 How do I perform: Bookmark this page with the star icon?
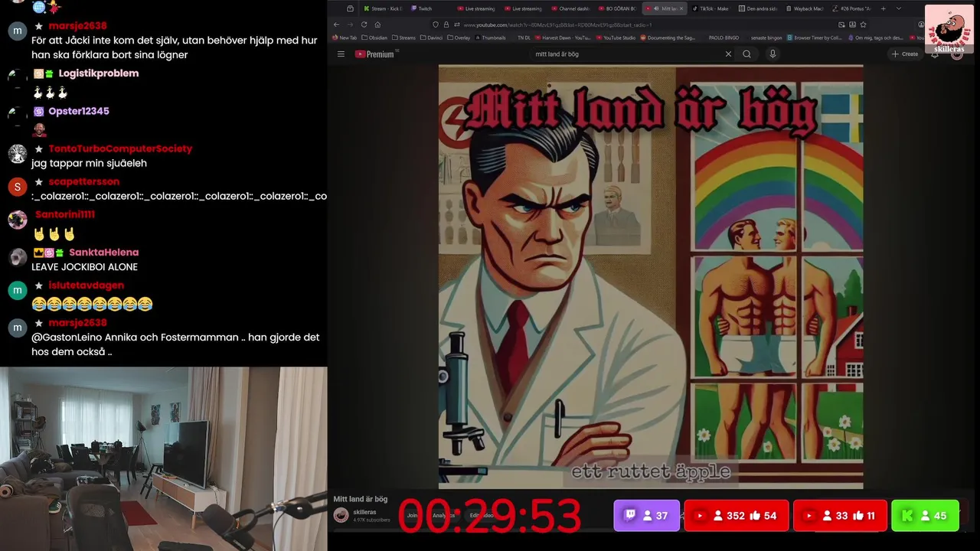click(x=863, y=24)
